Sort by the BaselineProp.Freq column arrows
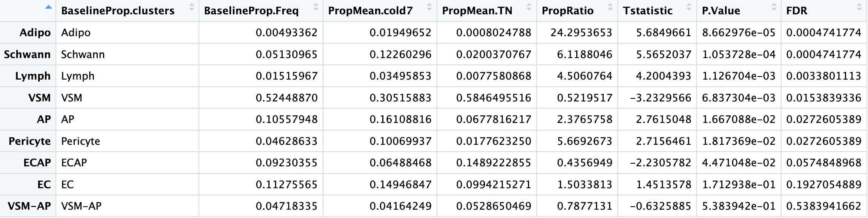 [x=316, y=7]
